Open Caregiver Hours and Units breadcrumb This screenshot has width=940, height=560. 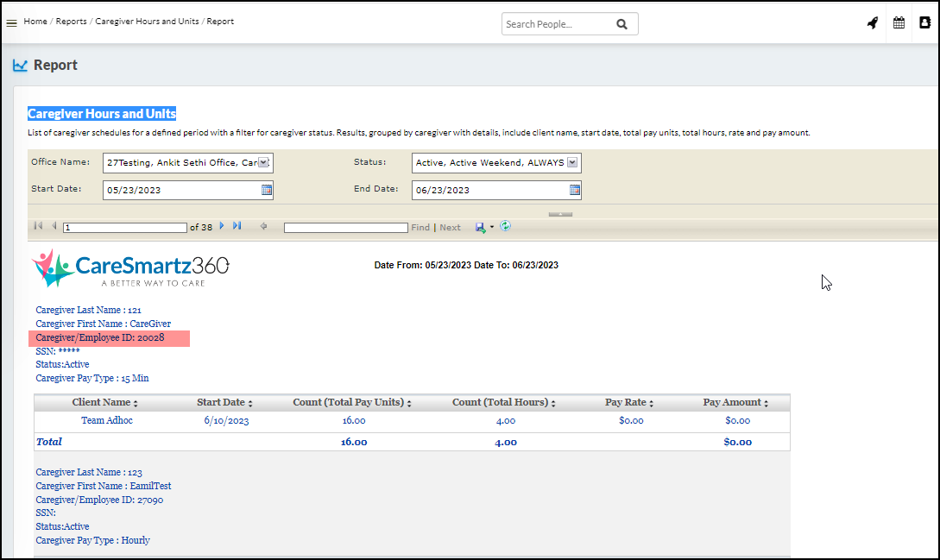coord(147,21)
